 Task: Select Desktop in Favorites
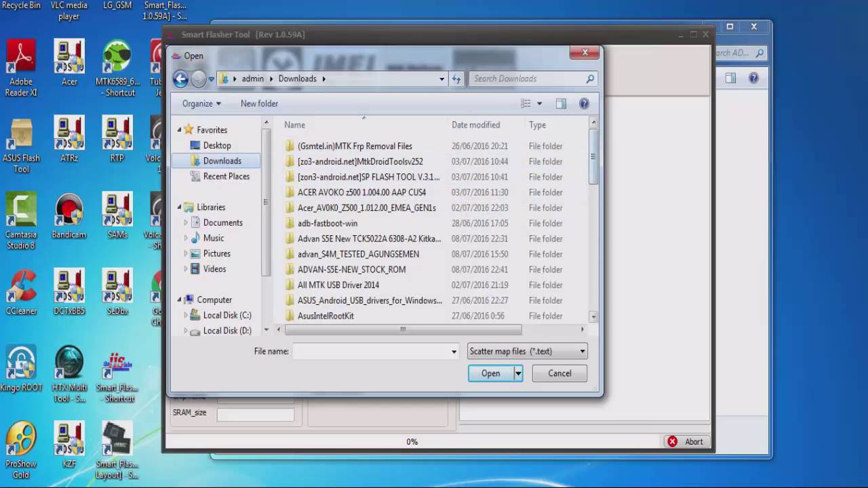pyautogui.click(x=217, y=145)
